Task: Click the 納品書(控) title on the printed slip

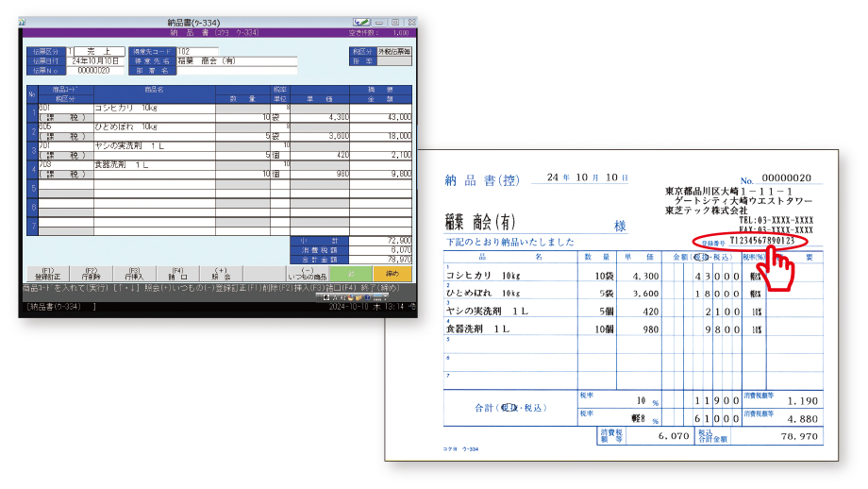Action: (482, 180)
